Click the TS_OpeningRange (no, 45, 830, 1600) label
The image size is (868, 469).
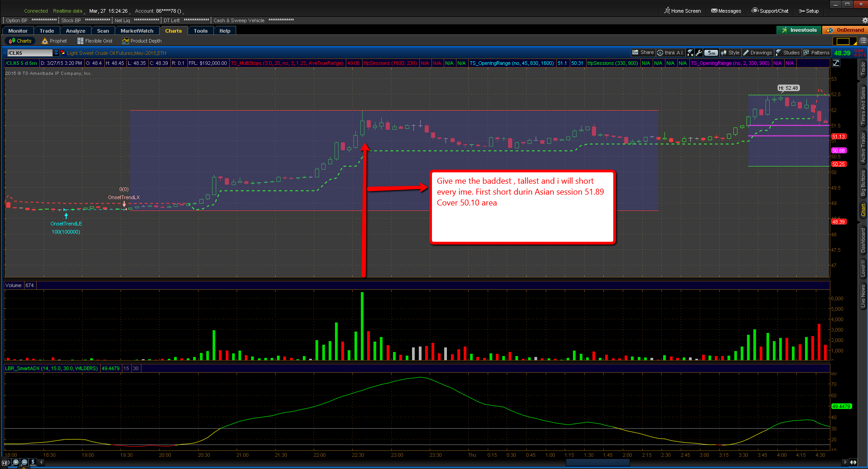[512, 63]
